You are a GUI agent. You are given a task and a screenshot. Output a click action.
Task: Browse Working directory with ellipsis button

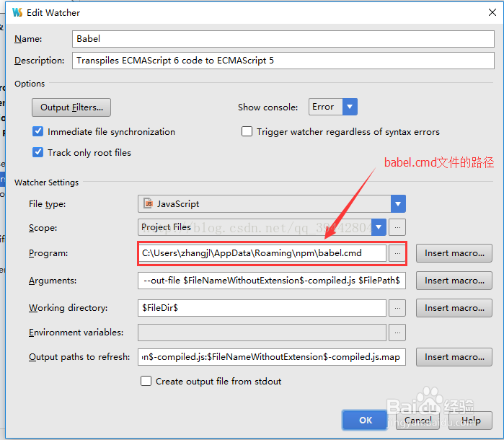(397, 308)
